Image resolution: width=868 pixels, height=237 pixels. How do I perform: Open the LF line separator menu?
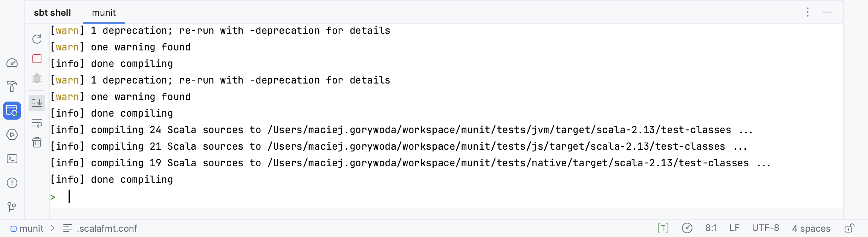(734, 228)
